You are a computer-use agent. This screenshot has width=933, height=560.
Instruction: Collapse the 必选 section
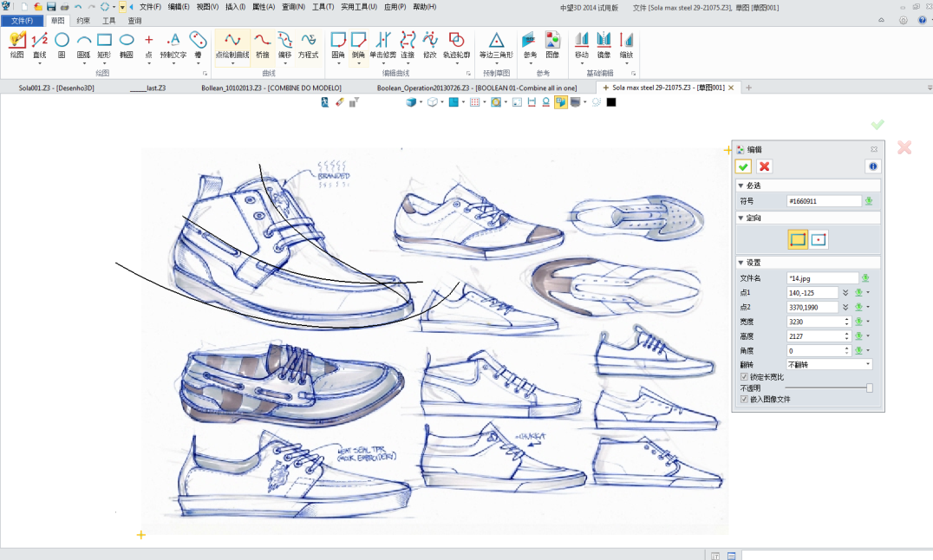click(x=741, y=186)
